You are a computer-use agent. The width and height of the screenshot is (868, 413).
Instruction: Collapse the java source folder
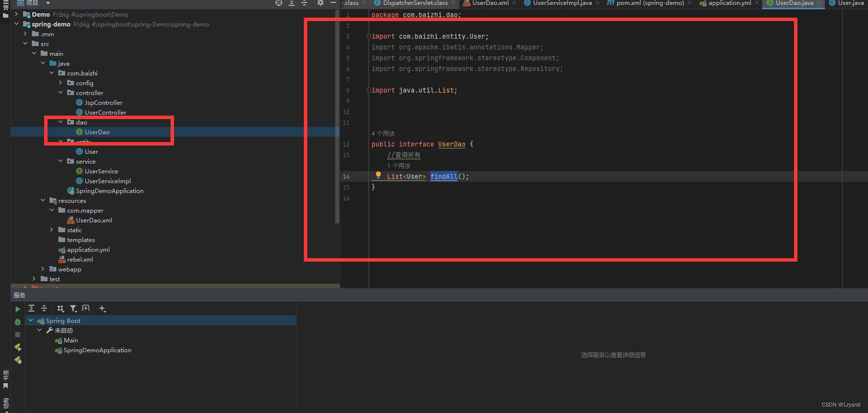coord(43,63)
